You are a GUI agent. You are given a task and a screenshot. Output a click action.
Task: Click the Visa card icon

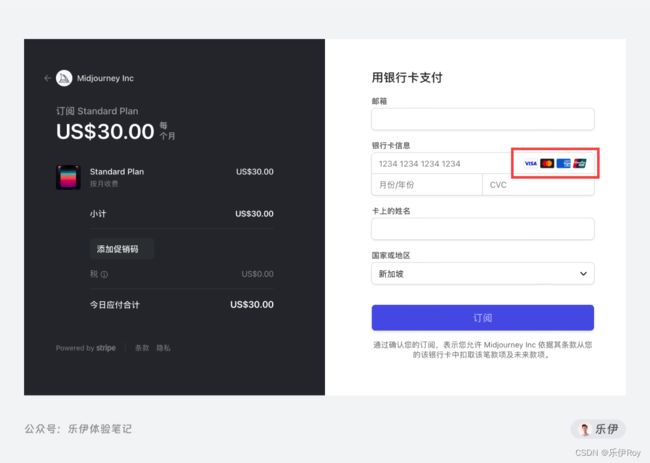(x=530, y=163)
